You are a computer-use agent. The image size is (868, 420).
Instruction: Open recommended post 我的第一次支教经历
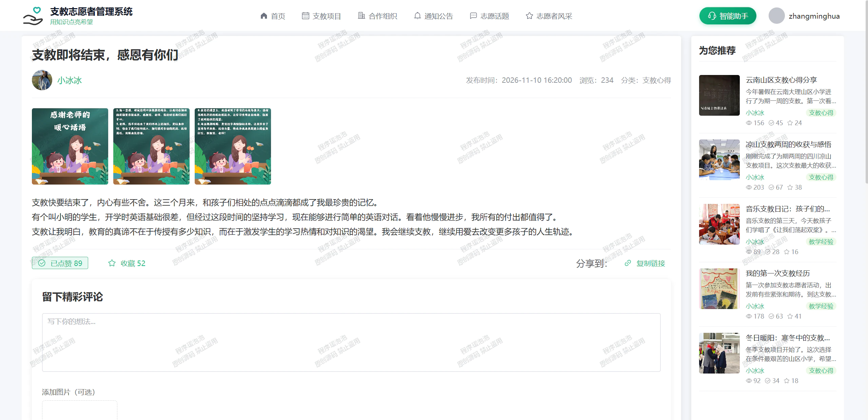click(778, 273)
